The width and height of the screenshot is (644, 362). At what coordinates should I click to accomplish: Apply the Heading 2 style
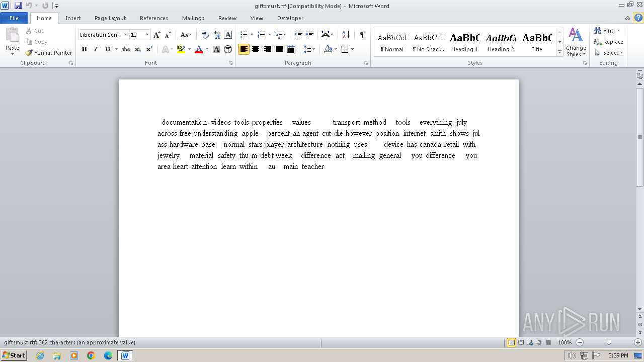click(501, 42)
